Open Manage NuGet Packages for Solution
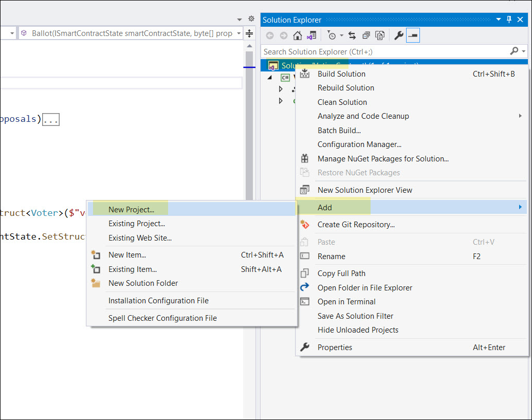 click(412, 159)
